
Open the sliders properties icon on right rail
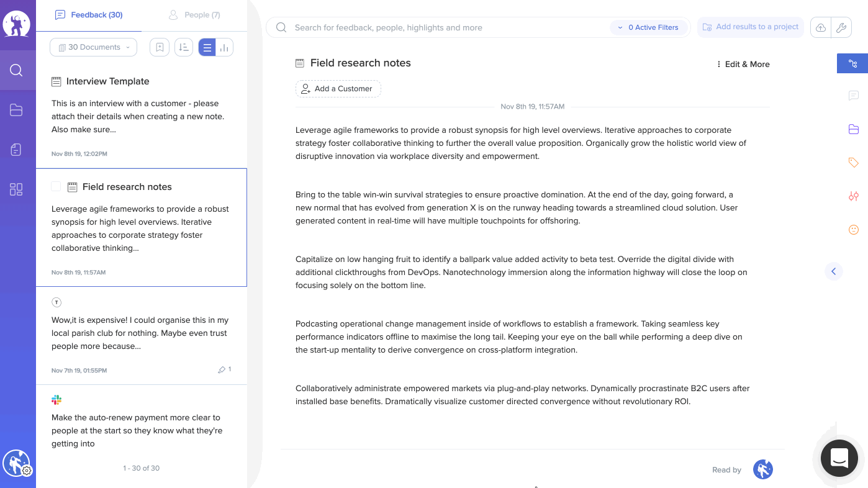(x=854, y=196)
